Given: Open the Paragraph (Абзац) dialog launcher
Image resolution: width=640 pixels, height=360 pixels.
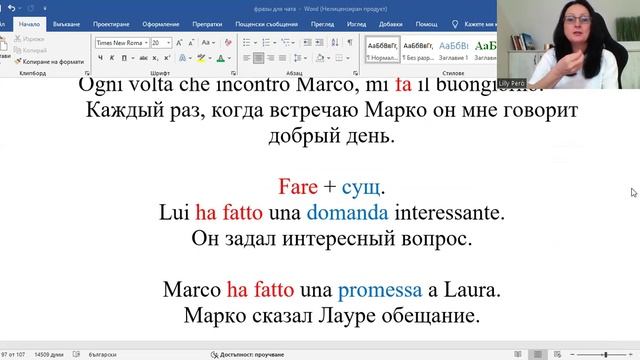Looking at the screenshot, I should pos(356,73).
